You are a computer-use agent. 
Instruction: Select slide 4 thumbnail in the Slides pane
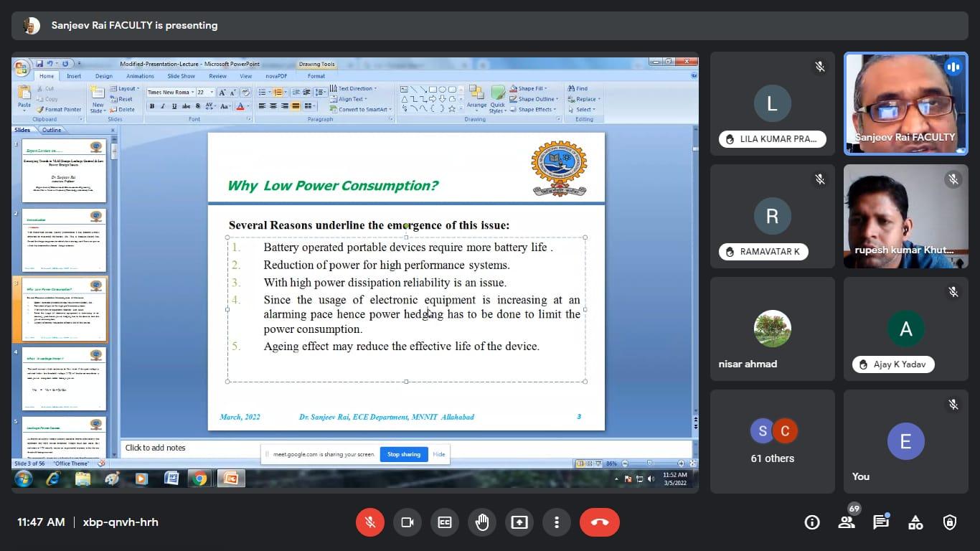[64, 378]
